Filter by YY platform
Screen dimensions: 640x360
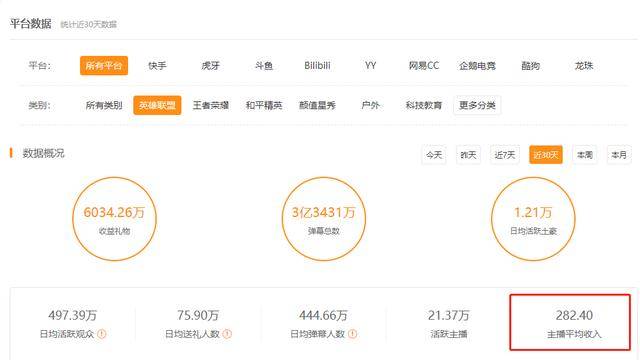pos(370,66)
